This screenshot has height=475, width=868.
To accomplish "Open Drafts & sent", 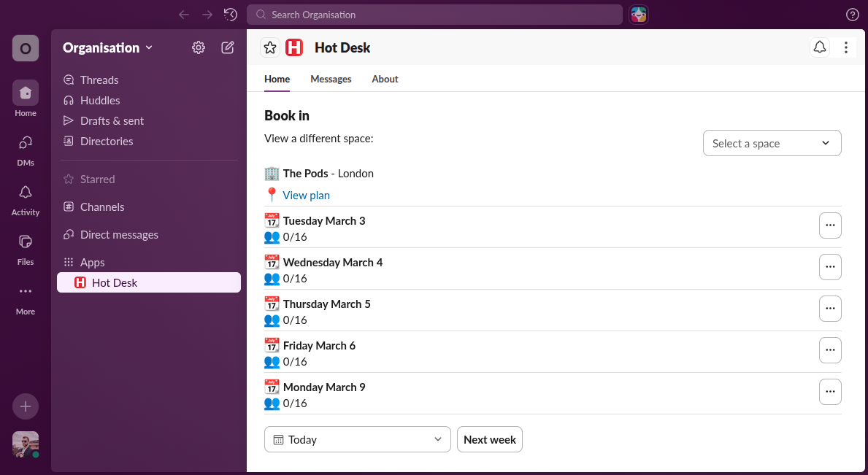I will coord(111,120).
